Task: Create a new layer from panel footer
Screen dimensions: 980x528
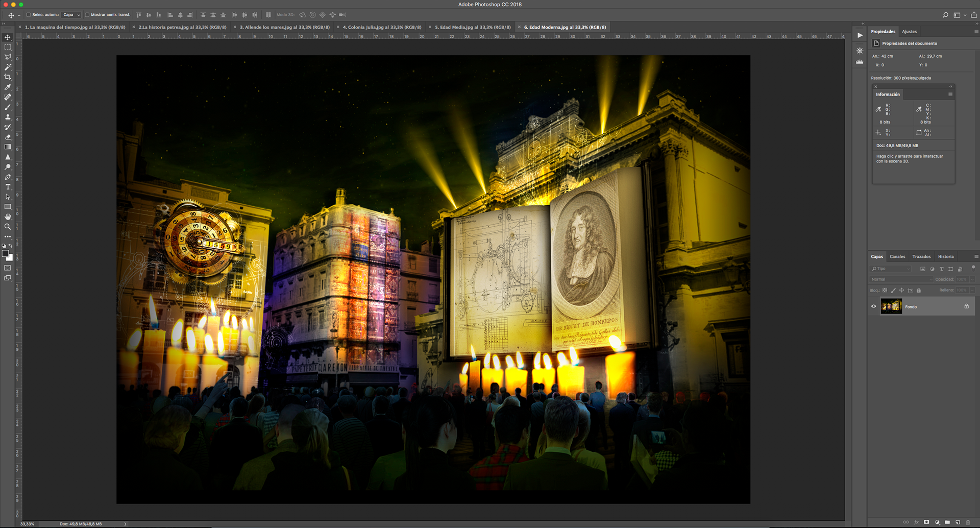Action: pyautogui.click(x=958, y=522)
